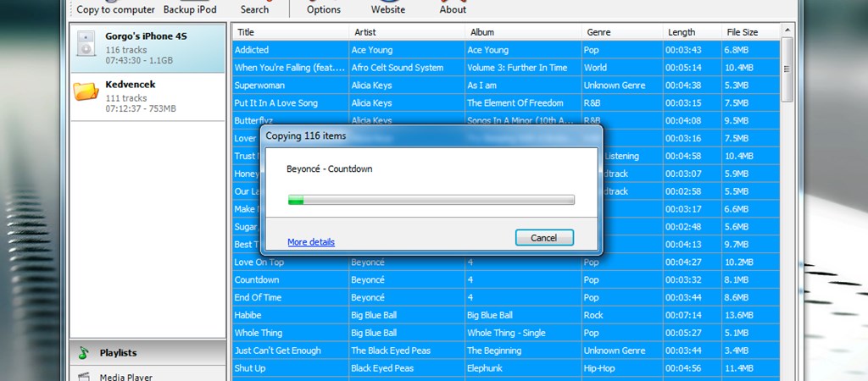Click the As I am album cell

click(523, 86)
